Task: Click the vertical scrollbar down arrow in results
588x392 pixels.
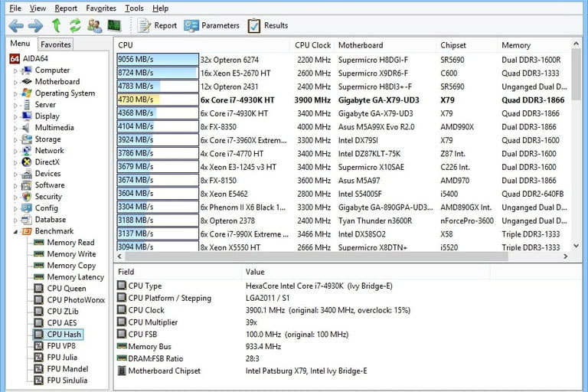Action: pos(577,246)
